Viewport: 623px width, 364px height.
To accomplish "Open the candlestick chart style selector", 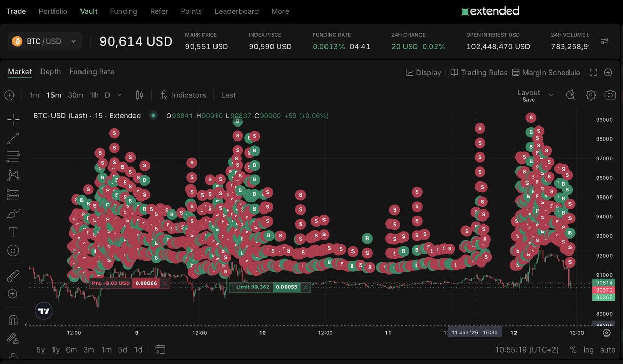I will (x=139, y=95).
